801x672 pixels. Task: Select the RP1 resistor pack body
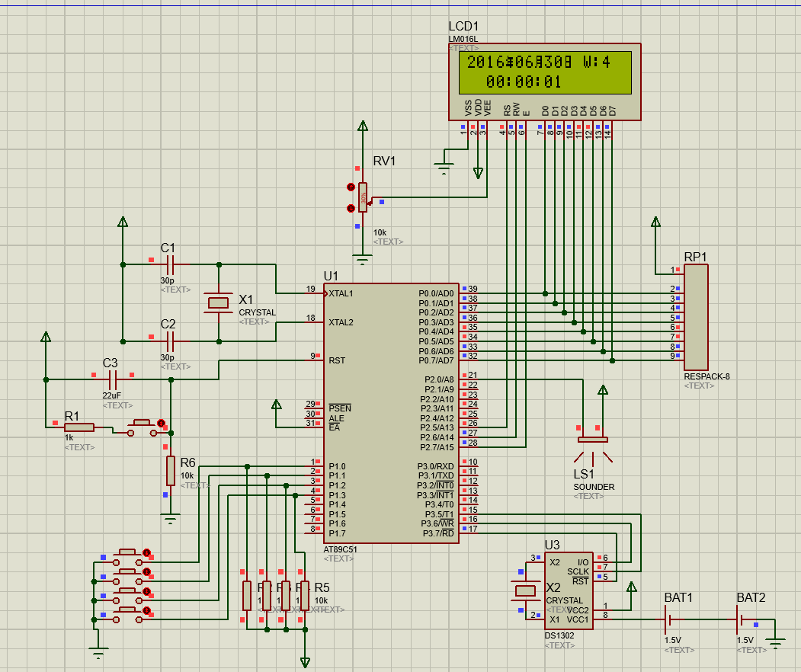(x=696, y=317)
